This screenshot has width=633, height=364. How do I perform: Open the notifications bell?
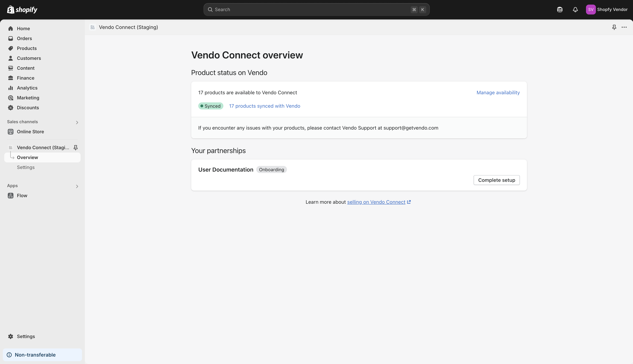click(x=575, y=10)
